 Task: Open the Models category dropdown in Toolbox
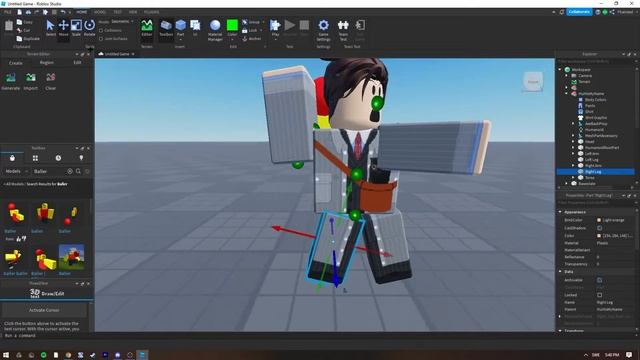(x=16, y=171)
